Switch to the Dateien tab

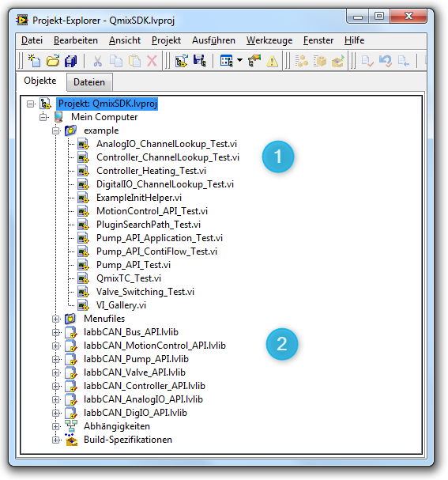pos(89,82)
